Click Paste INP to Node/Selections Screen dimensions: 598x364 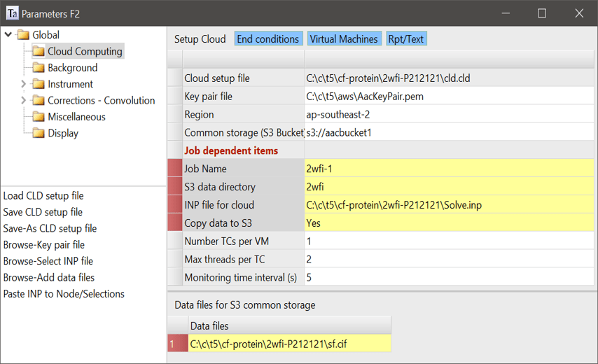coord(64,294)
